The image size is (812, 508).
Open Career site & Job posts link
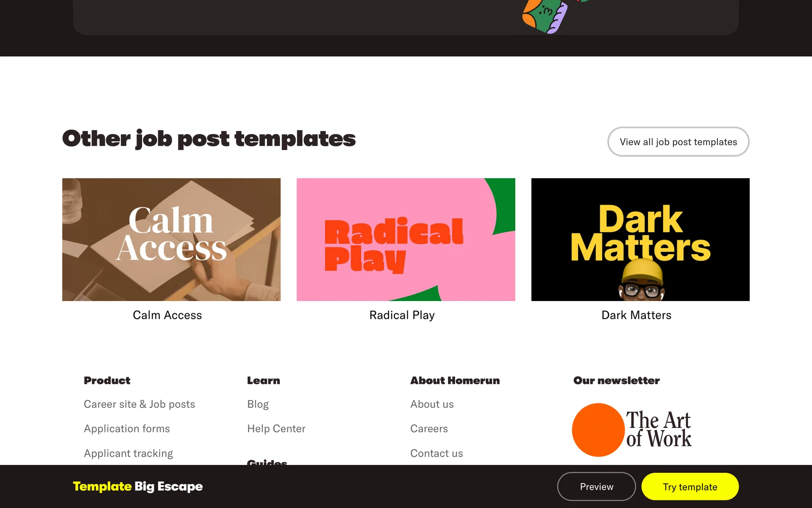click(x=139, y=404)
